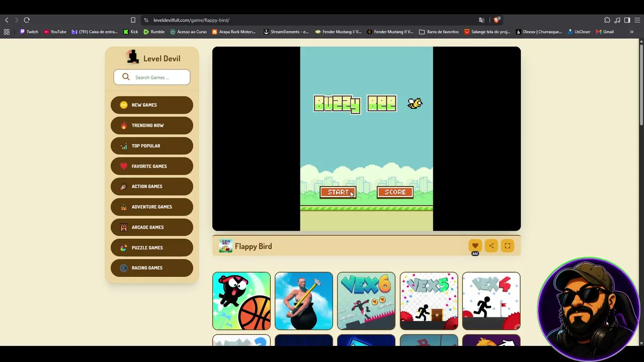Reload the Flappy Bird page
The image size is (644, 362).
click(x=27, y=20)
